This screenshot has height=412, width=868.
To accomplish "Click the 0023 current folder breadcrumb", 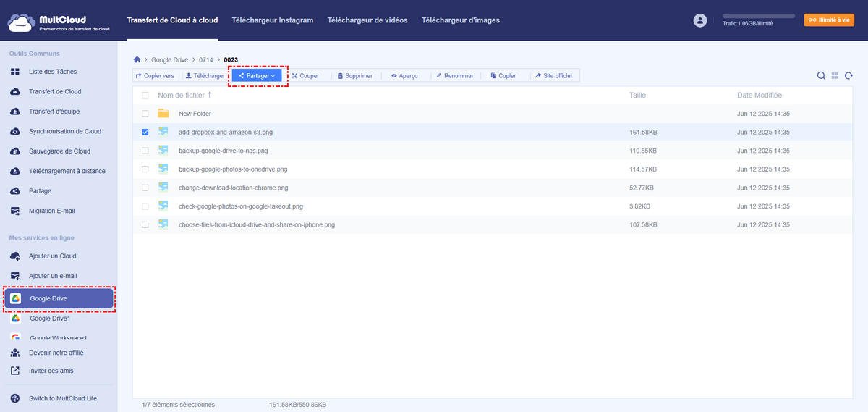I will click(x=231, y=59).
